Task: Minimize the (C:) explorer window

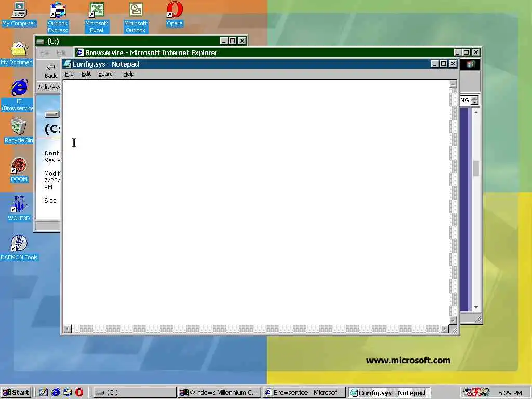Action: pyautogui.click(x=224, y=41)
